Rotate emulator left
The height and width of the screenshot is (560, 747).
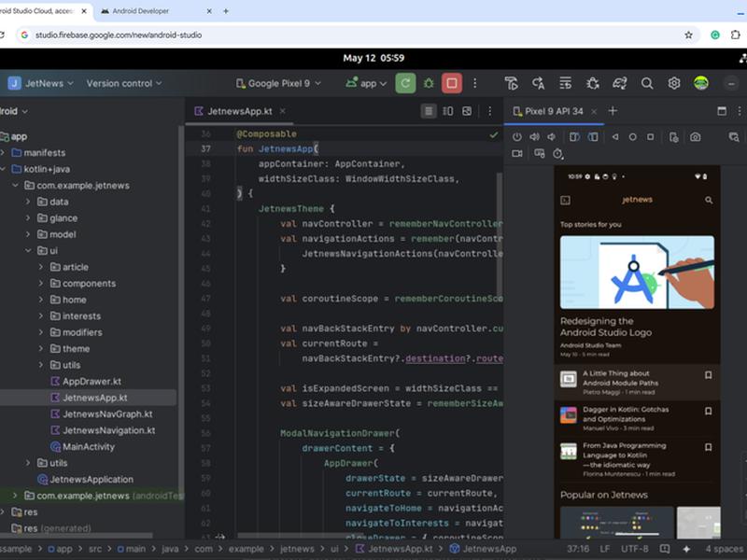tap(574, 137)
